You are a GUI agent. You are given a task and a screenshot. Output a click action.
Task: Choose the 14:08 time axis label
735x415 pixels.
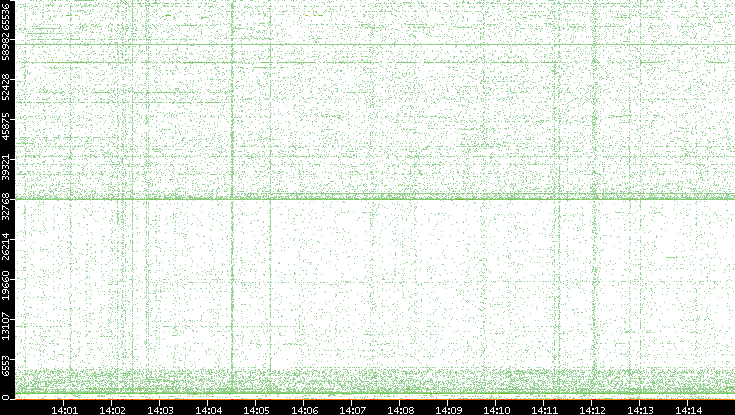click(400, 410)
